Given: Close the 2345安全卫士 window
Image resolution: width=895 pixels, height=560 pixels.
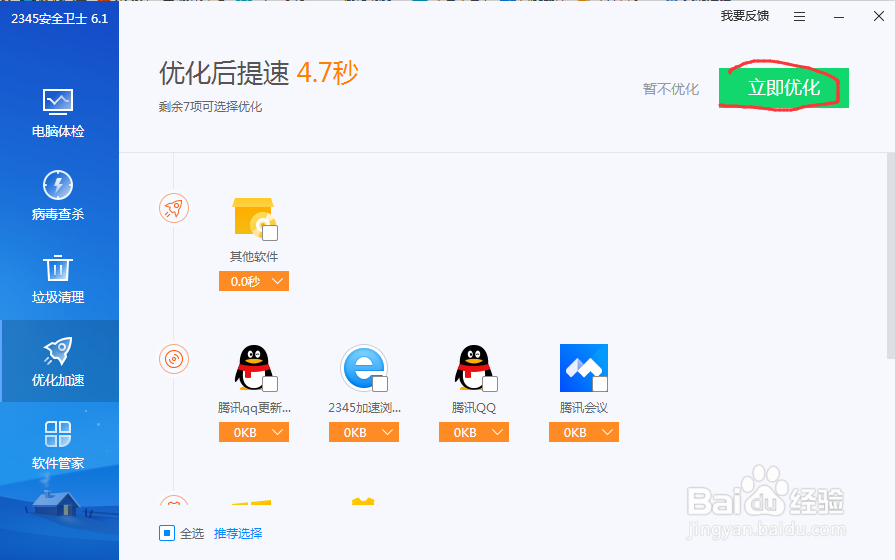Looking at the screenshot, I should [x=879, y=17].
